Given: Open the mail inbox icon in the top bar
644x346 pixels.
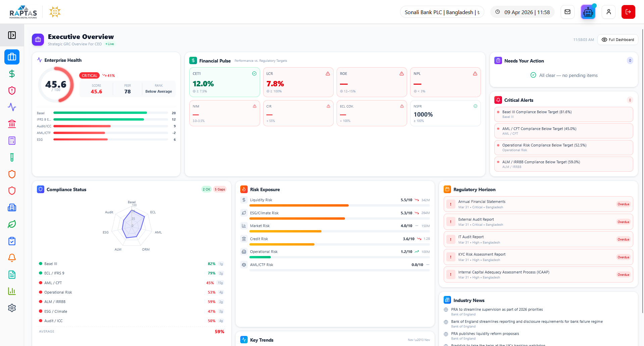Looking at the screenshot, I should (567, 12).
